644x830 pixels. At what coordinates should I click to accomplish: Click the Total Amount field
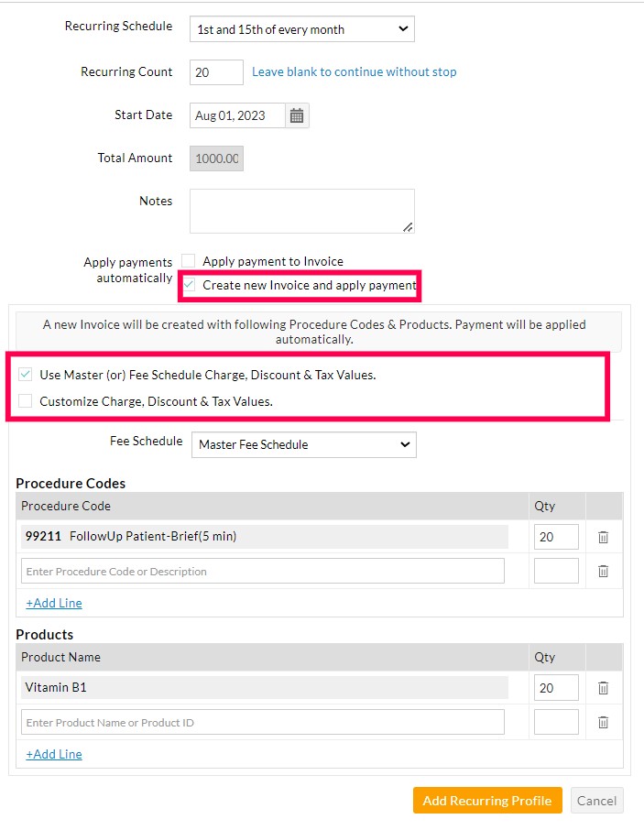click(216, 158)
